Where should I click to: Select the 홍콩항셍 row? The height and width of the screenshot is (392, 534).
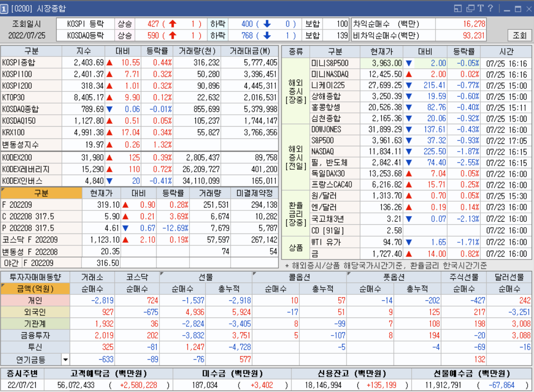pos(421,107)
